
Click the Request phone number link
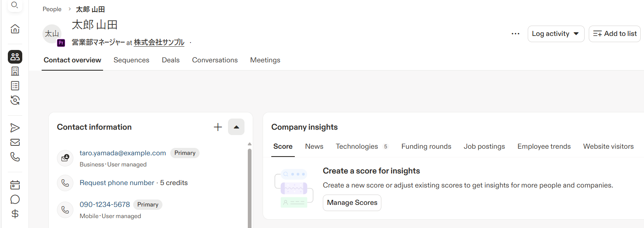coord(117,183)
